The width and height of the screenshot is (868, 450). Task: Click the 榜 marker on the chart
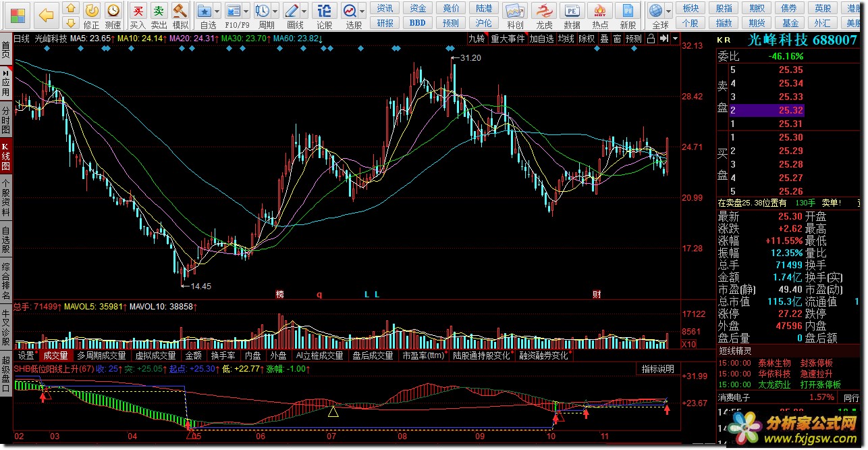279,295
